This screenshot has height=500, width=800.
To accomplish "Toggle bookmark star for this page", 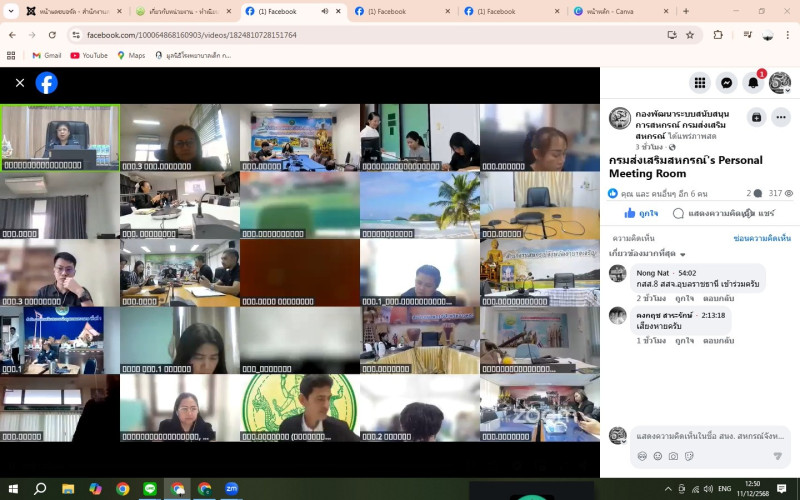I will [689, 35].
